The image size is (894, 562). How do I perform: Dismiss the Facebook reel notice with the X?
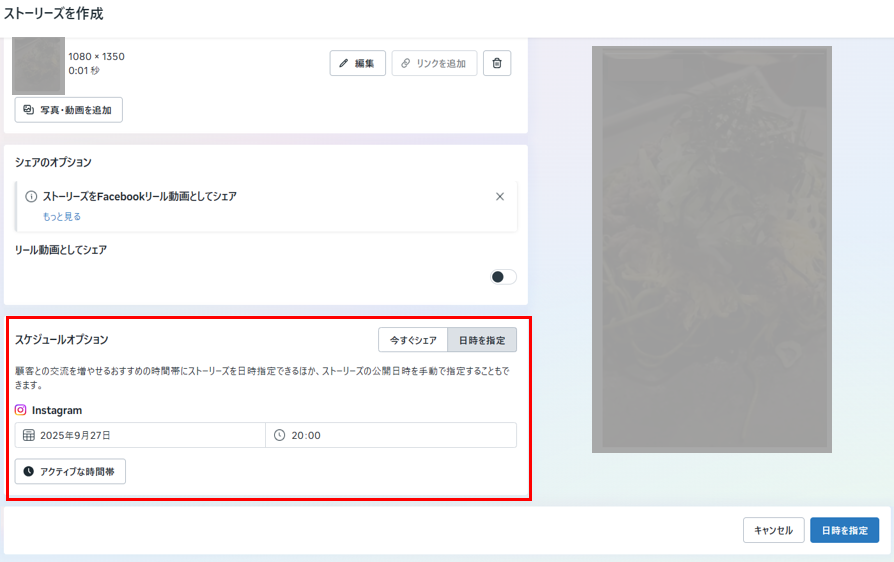tap(500, 197)
